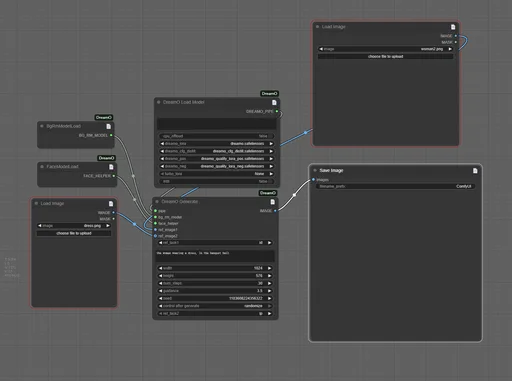Increase seed with its right arrow
Viewport: 512px width, 381px height.
[269, 298]
